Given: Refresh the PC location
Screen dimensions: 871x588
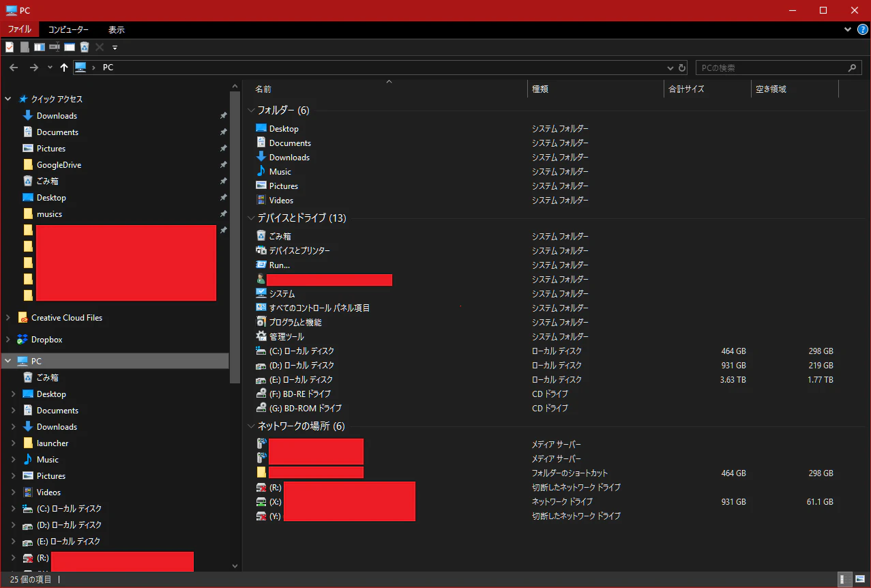Looking at the screenshot, I should [682, 68].
